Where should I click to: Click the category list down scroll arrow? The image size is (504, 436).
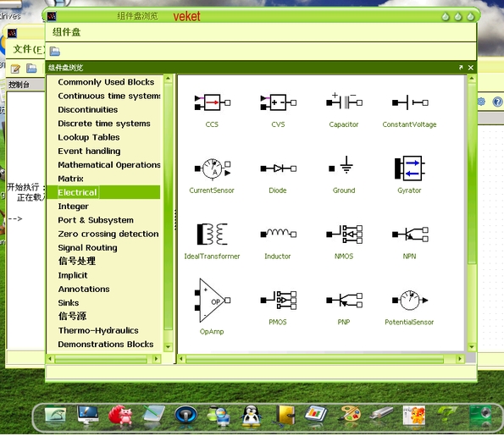point(168,347)
